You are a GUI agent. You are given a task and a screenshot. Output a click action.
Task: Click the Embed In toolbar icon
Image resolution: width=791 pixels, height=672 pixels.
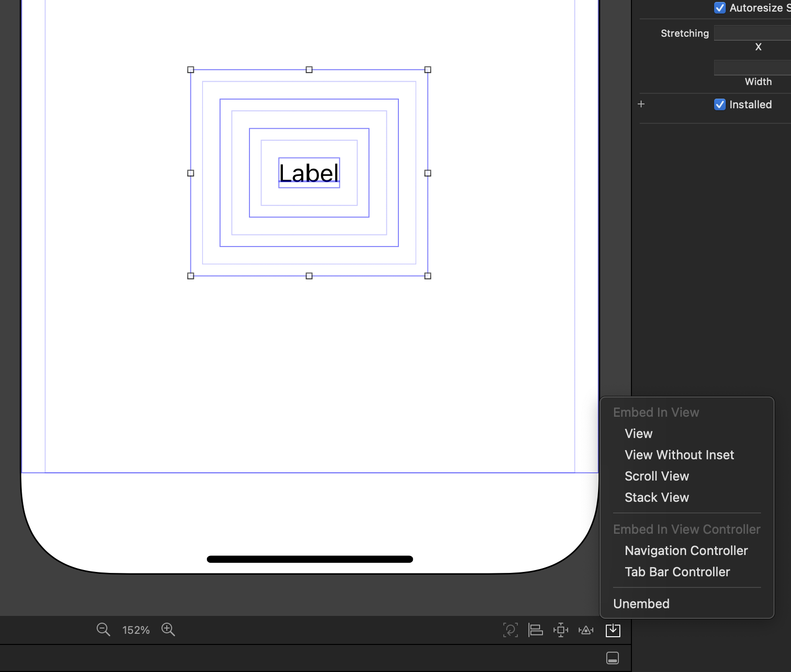click(613, 630)
